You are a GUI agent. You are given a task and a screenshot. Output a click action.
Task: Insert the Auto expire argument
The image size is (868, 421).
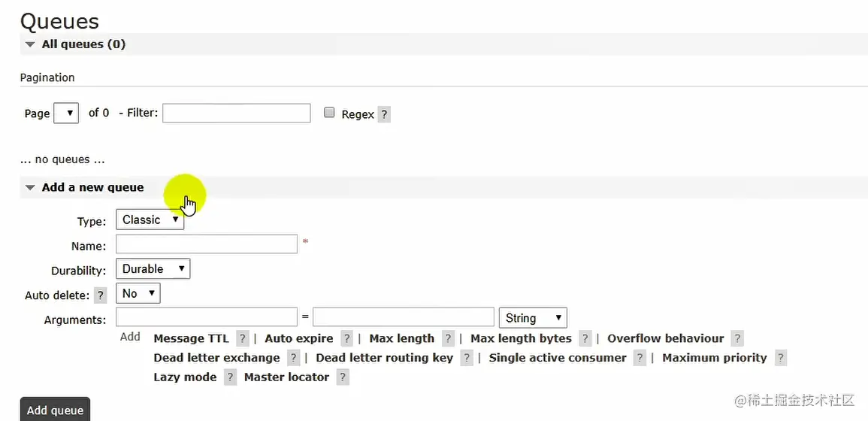pyautogui.click(x=299, y=338)
